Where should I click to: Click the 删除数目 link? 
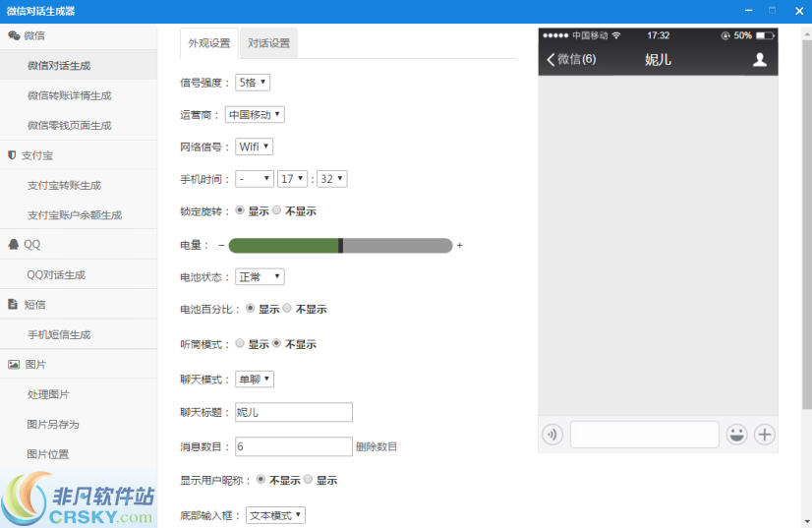point(377,446)
